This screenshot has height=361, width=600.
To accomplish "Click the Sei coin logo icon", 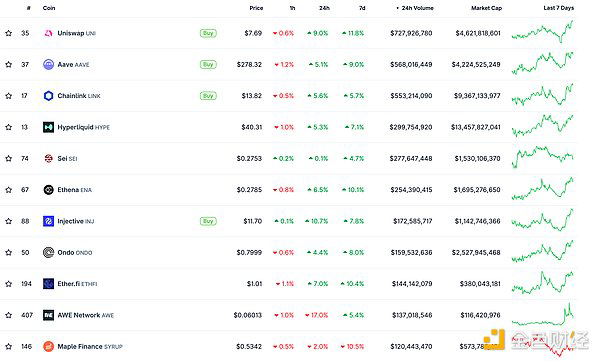I will [48, 158].
